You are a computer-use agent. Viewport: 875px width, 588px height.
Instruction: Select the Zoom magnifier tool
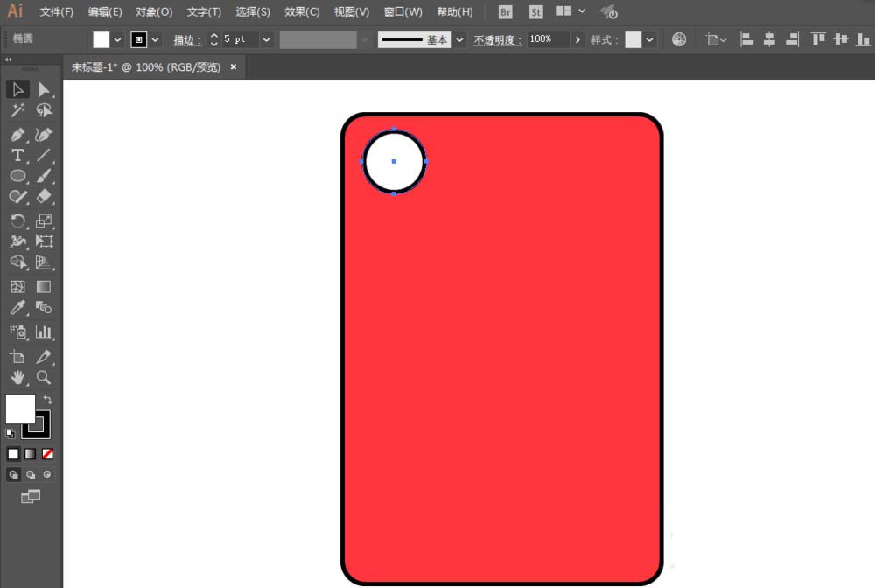tap(44, 378)
